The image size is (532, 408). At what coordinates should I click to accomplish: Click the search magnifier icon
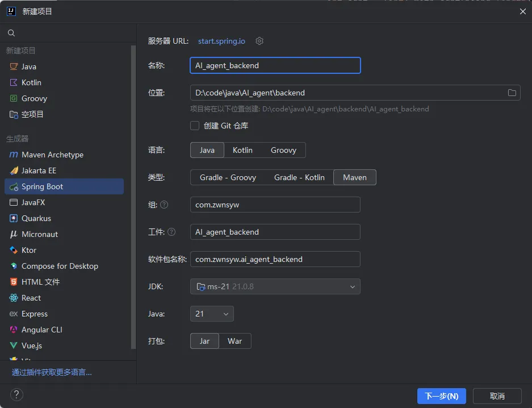[11, 33]
